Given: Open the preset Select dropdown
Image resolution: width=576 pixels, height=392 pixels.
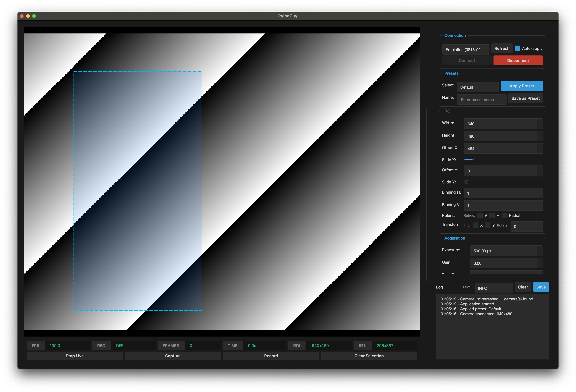Looking at the screenshot, I should pos(478,87).
